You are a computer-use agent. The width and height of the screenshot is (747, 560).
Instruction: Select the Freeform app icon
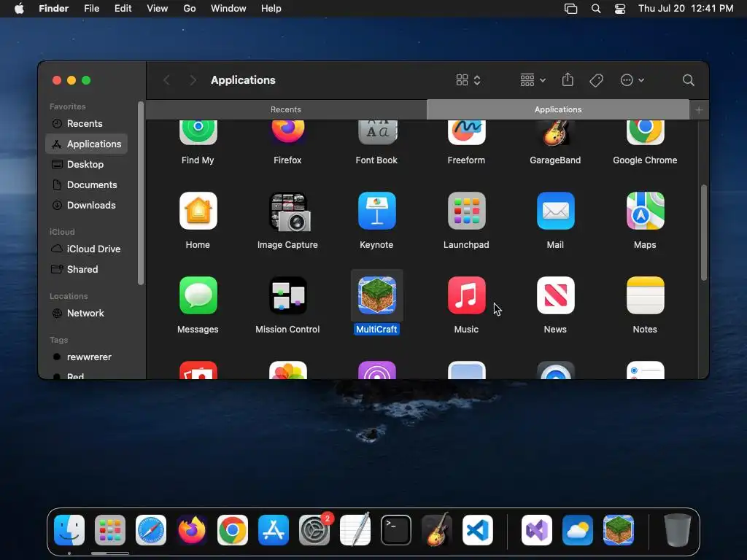point(466,133)
